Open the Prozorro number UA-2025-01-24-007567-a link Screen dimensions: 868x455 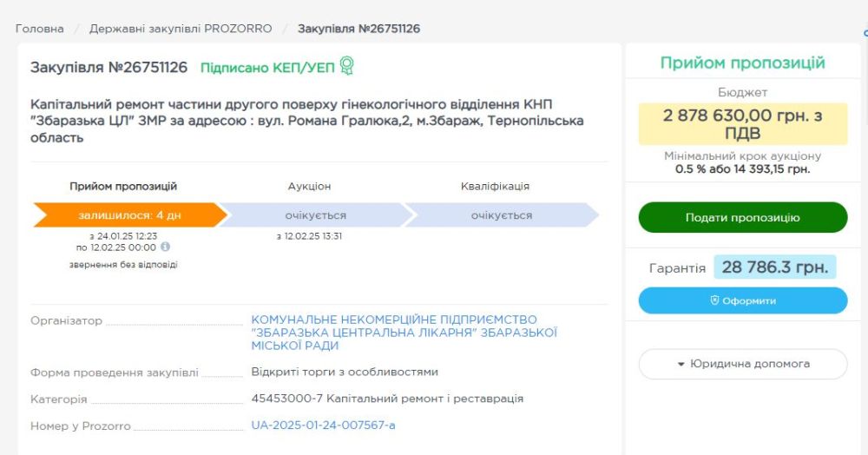323,425
